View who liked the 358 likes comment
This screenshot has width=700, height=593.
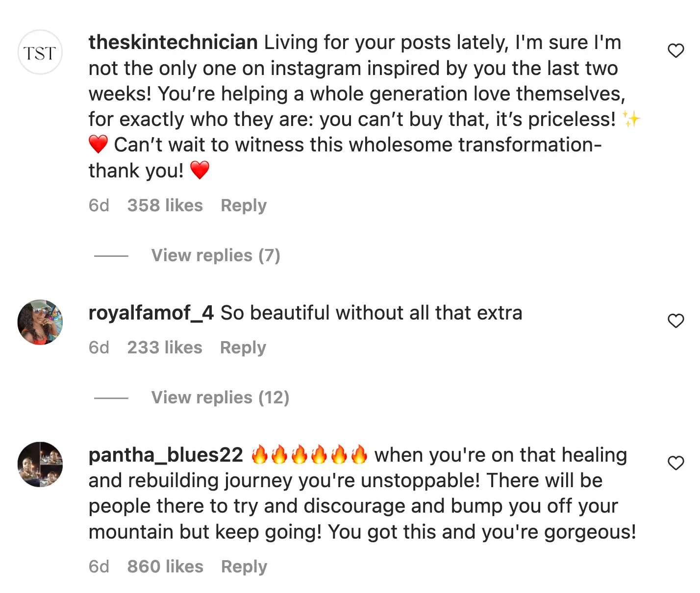165,205
